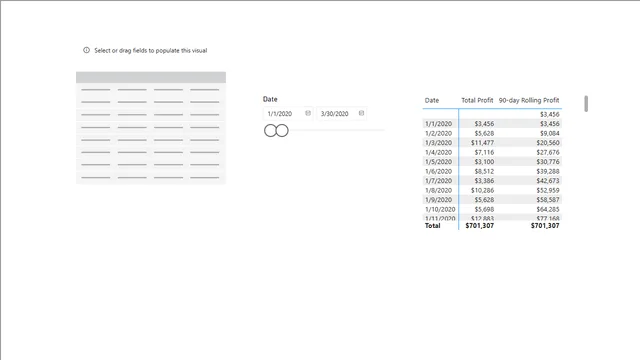
Task: Select the 1/3/2020 row date cell
Action: (438, 143)
